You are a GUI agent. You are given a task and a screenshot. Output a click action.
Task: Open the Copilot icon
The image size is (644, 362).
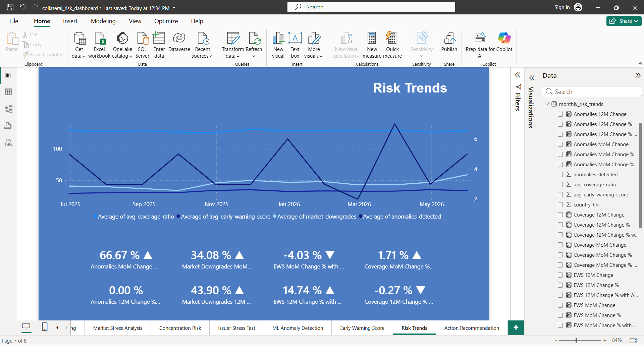pos(504,38)
